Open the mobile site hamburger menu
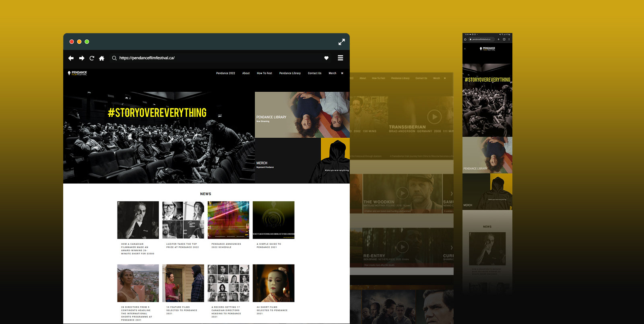The image size is (644, 324). tap(465, 49)
